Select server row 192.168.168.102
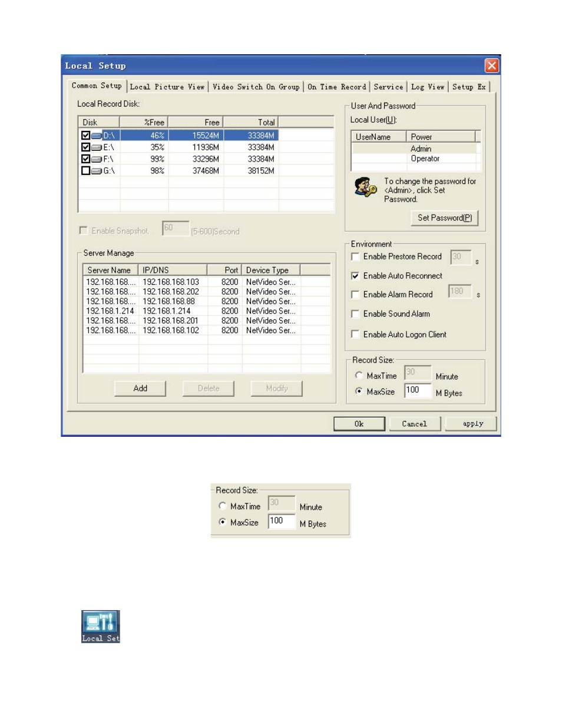Screen dimensions: 562x728 206,331
